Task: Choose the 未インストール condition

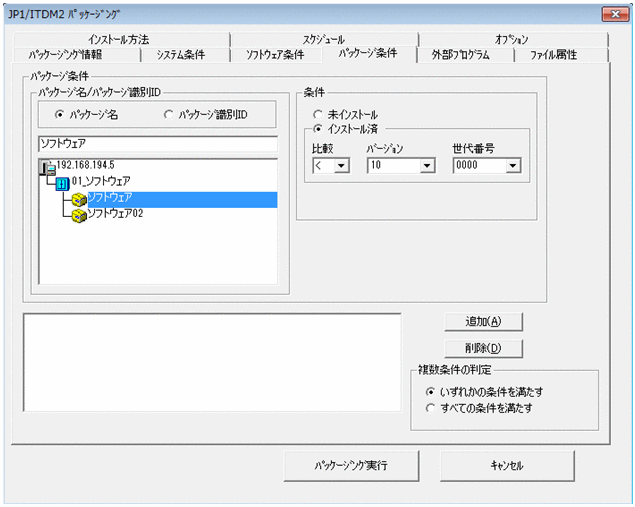Action: [x=318, y=115]
